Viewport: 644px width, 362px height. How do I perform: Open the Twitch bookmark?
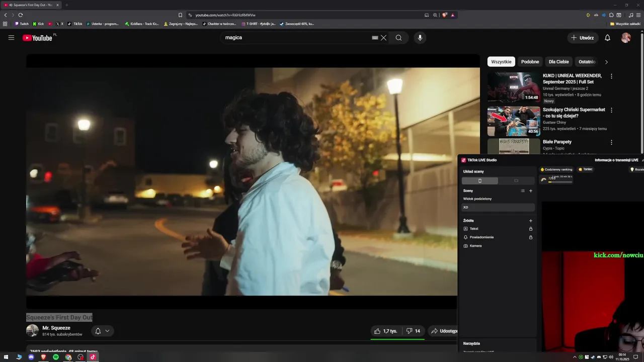pos(22,24)
